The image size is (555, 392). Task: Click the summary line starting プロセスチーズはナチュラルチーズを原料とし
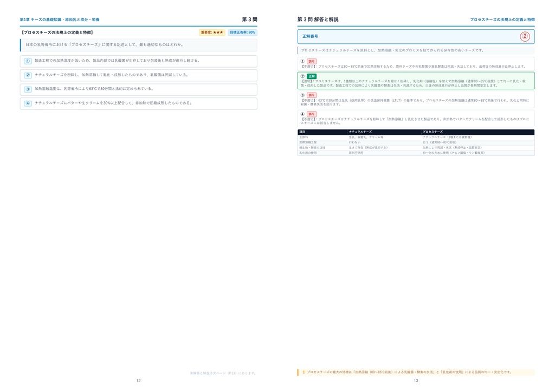point(392,50)
